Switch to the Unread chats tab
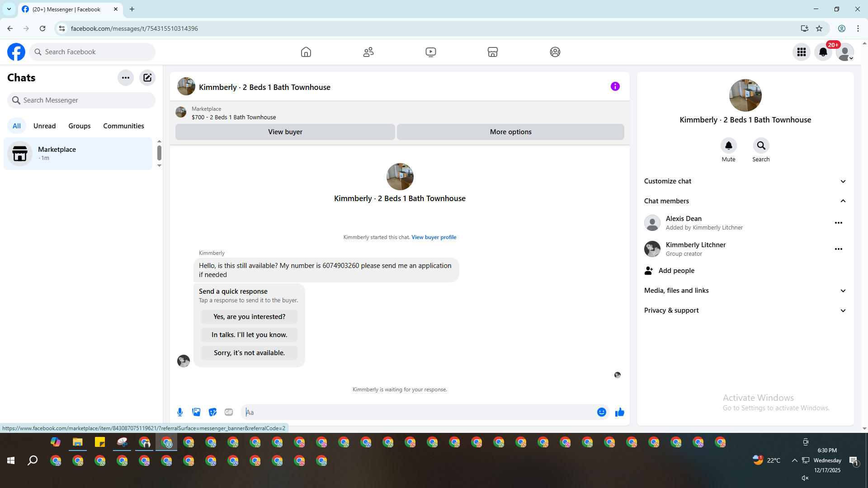 click(44, 126)
